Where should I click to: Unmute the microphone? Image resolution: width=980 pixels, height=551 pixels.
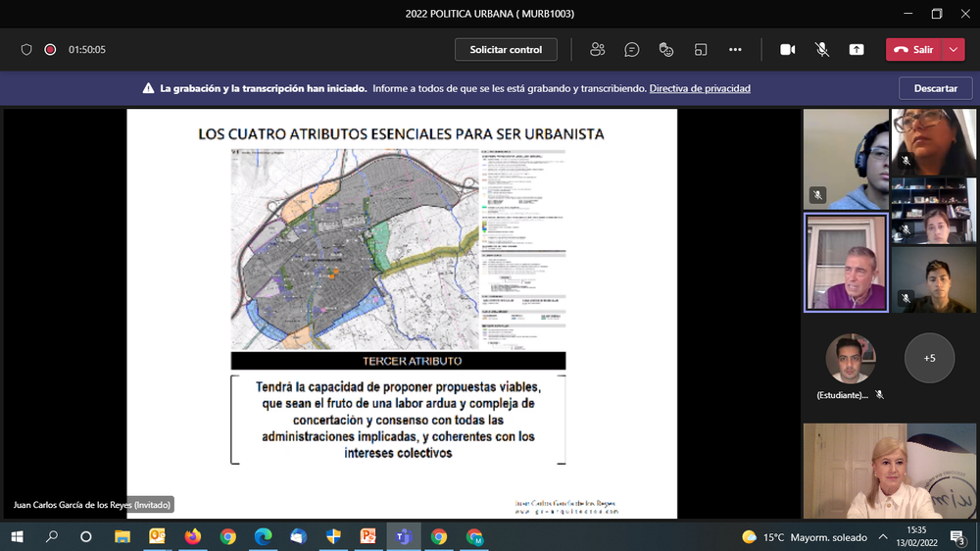click(822, 50)
